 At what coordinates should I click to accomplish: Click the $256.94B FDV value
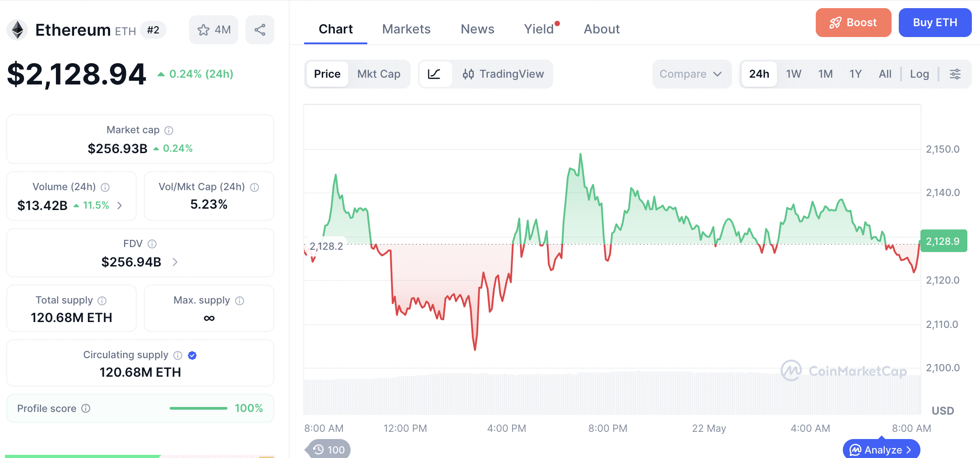(131, 262)
